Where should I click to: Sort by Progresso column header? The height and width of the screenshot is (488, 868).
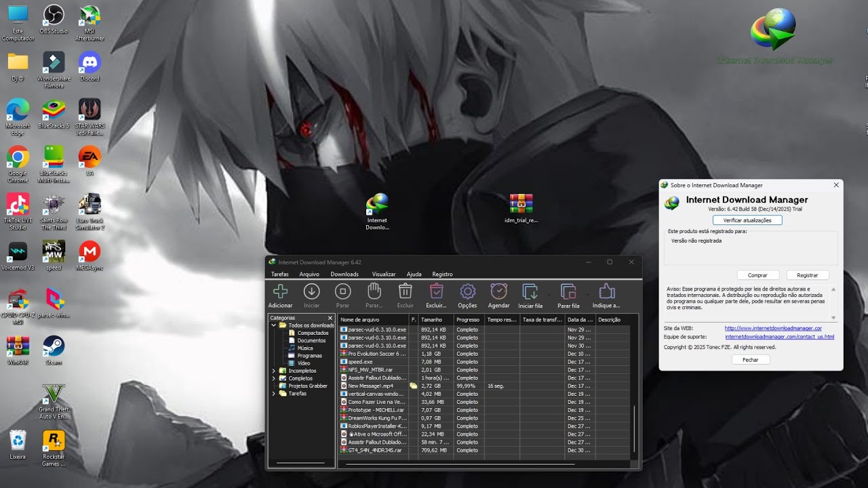click(469, 319)
